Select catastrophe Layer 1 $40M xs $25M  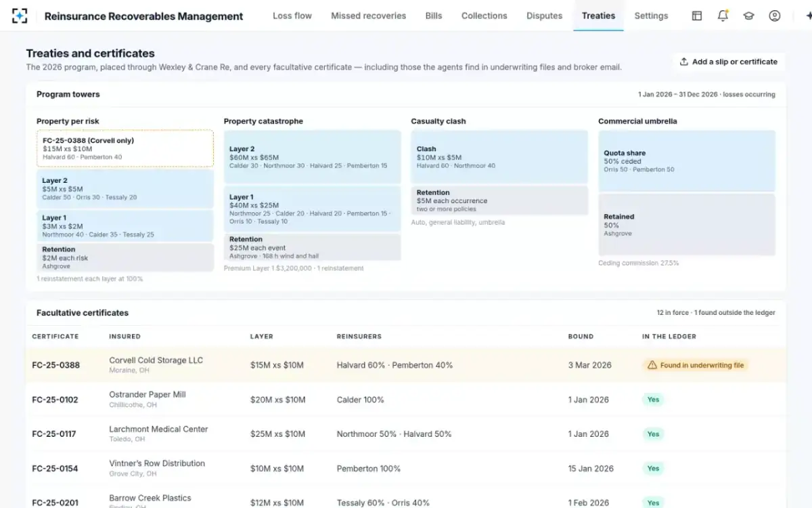[312, 209]
